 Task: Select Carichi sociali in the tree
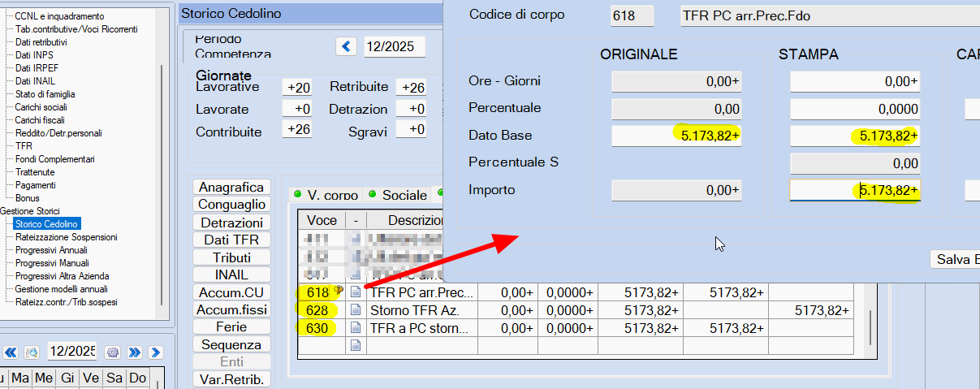tap(41, 107)
